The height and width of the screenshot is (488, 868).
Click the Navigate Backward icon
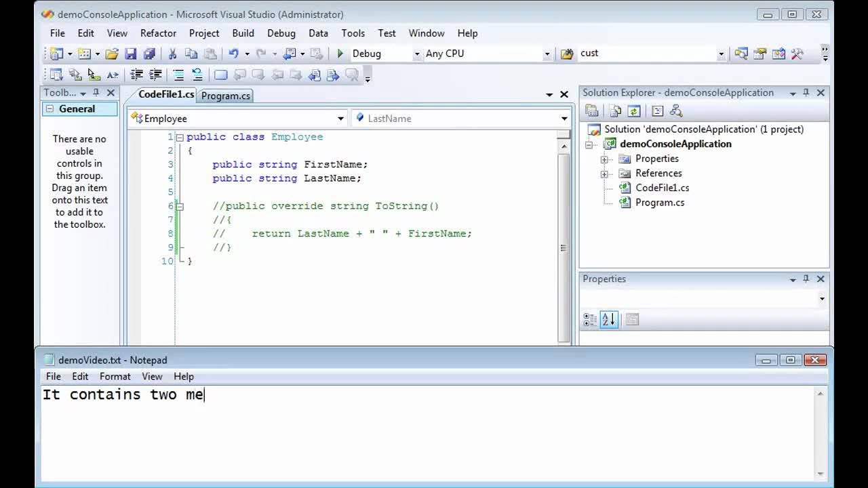[x=290, y=54]
